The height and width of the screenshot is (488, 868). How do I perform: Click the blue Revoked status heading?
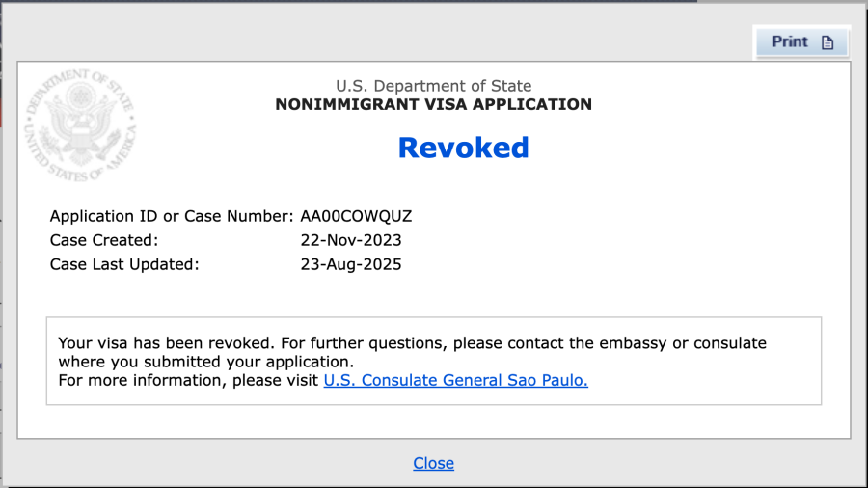(x=463, y=148)
